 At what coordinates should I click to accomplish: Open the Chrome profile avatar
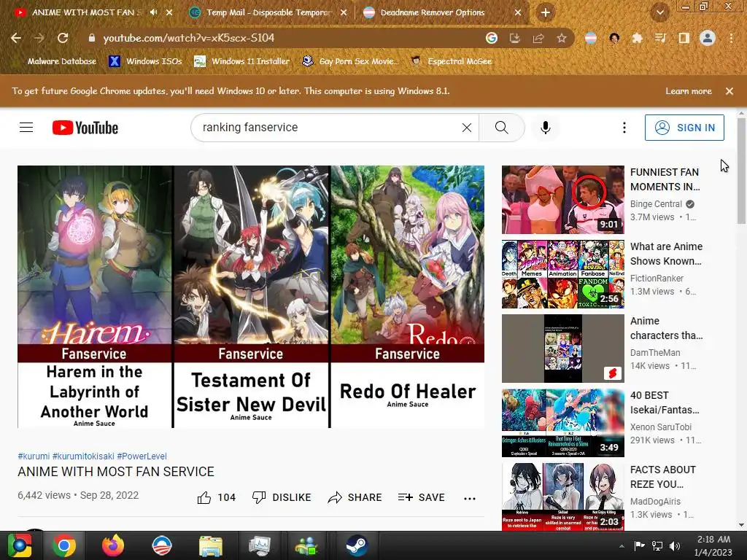point(708,38)
